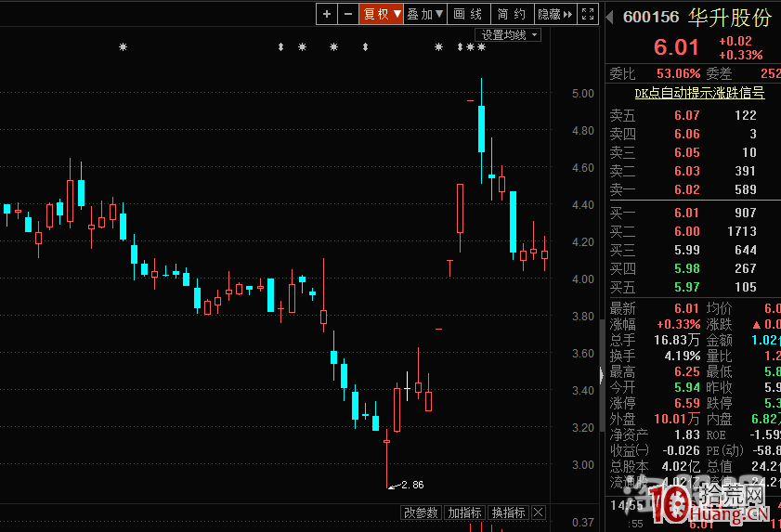Click 委比 value 53.06%
Image resolution: width=781 pixels, height=532 pixels.
(679, 73)
